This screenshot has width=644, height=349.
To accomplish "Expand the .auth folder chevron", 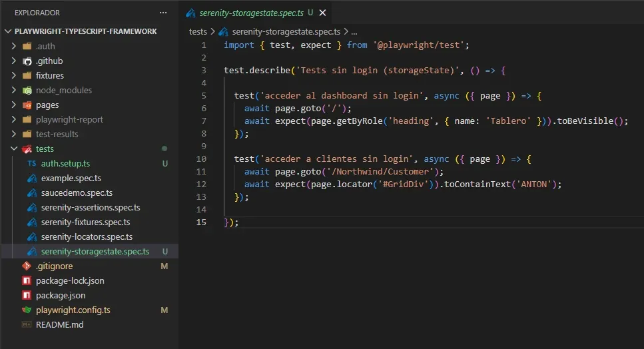I will click(13, 46).
